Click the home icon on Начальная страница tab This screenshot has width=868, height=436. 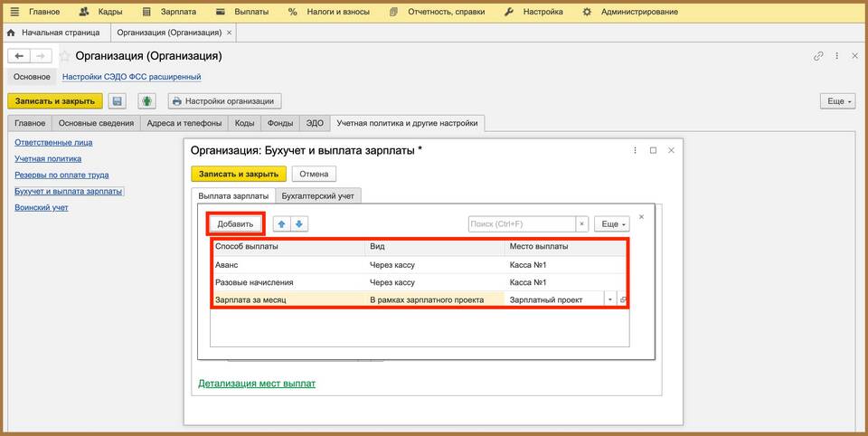[x=11, y=33]
